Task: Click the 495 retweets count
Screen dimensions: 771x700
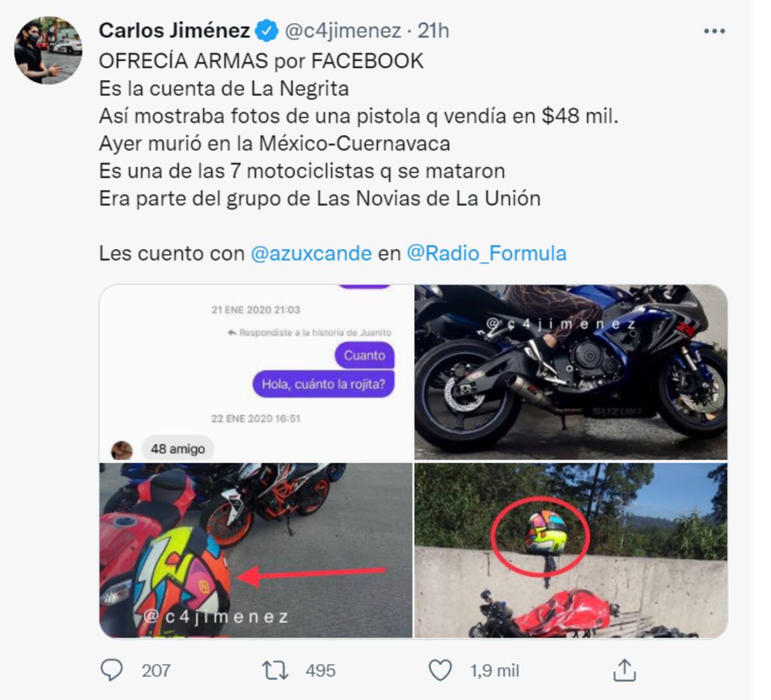Action: coord(321,670)
